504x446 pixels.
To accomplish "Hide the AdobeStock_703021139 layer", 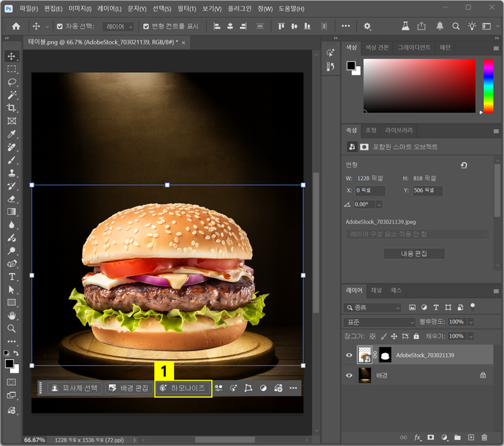I will (x=349, y=355).
